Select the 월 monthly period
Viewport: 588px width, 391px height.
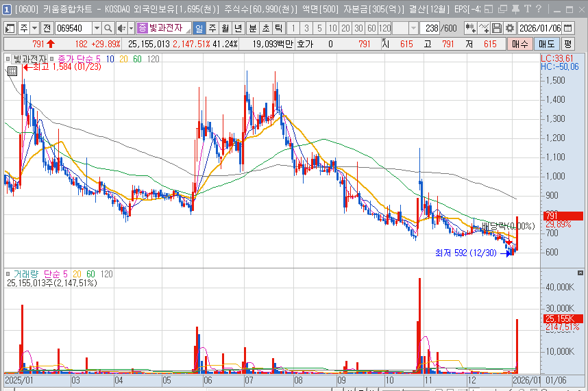tap(225, 28)
